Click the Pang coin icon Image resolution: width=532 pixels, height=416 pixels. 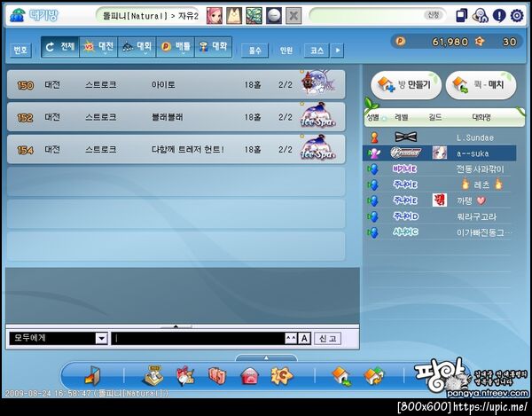click(x=401, y=42)
